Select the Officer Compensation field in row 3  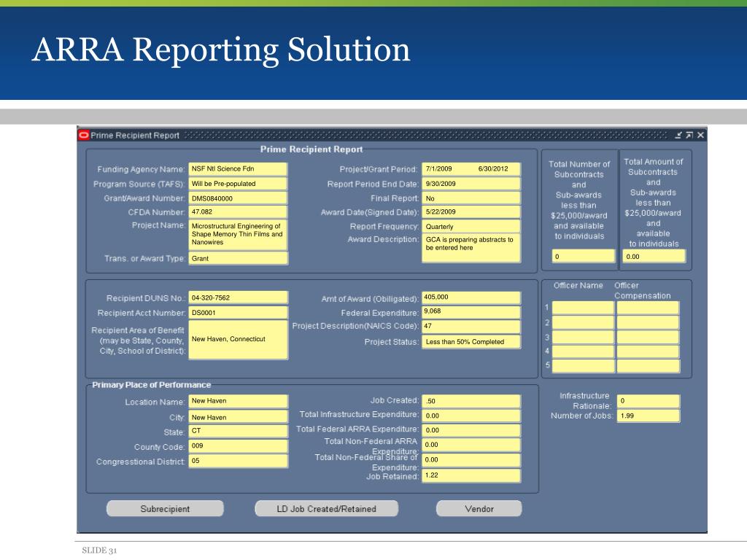coord(648,337)
